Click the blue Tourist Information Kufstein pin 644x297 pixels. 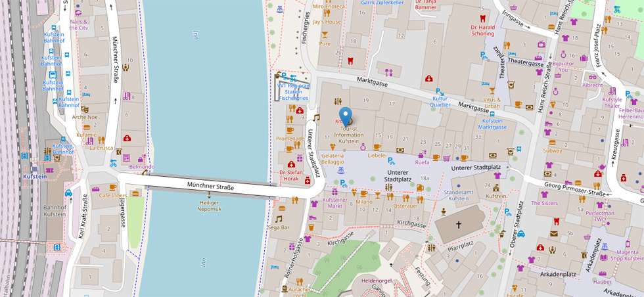[346, 116]
